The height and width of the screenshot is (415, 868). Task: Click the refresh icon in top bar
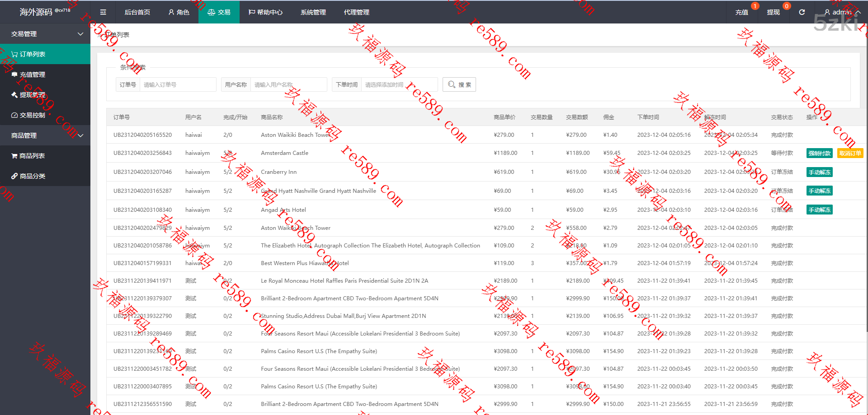click(x=802, y=12)
